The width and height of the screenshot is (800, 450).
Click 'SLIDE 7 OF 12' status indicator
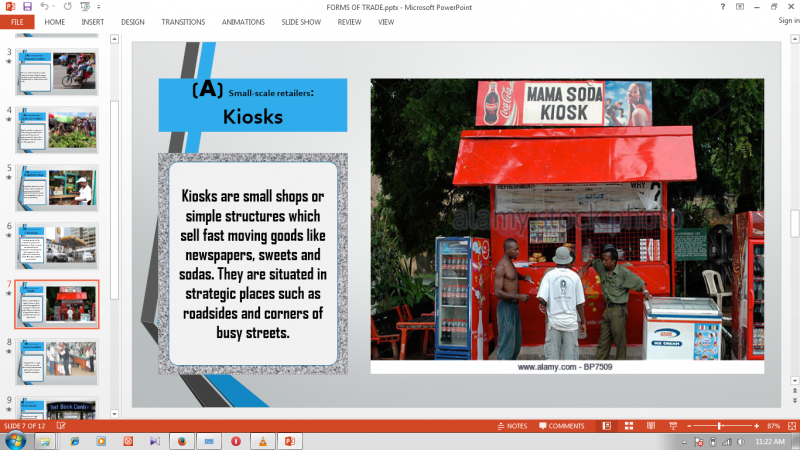point(24,426)
